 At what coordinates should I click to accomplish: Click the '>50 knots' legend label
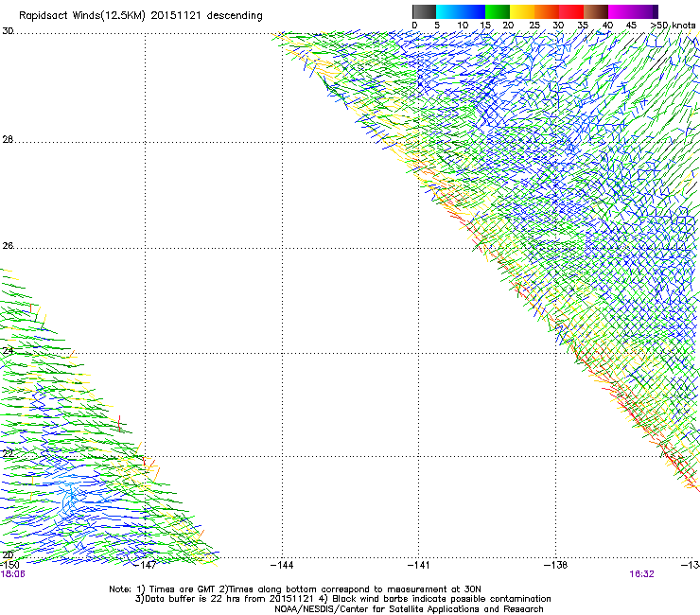[673, 26]
